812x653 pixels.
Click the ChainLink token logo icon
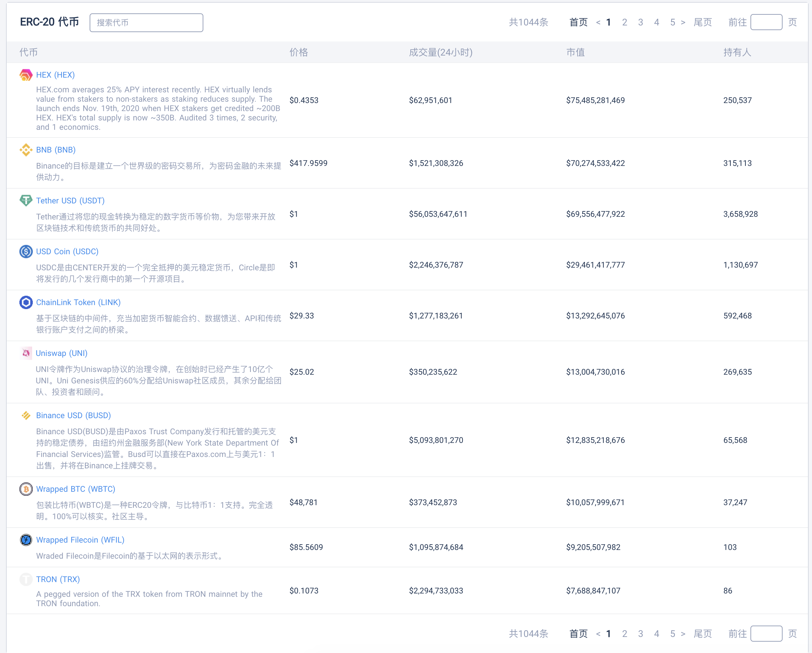26,302
